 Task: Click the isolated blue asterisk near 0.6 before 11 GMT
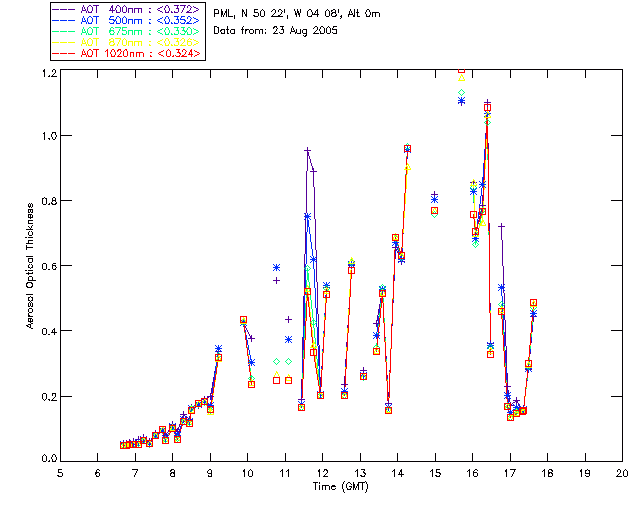click(x=276, y=268)
